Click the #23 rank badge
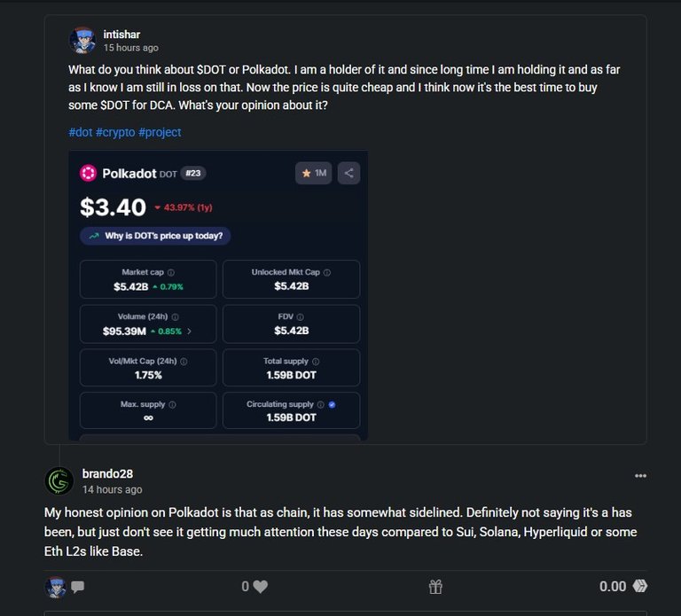 (x=193, y=173)
